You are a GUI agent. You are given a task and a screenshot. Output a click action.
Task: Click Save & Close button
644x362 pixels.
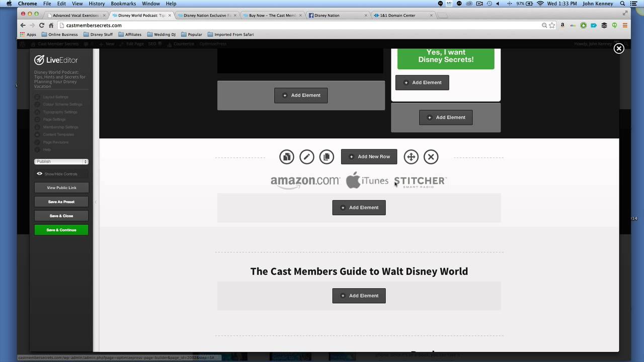click(x=61, y=216)
